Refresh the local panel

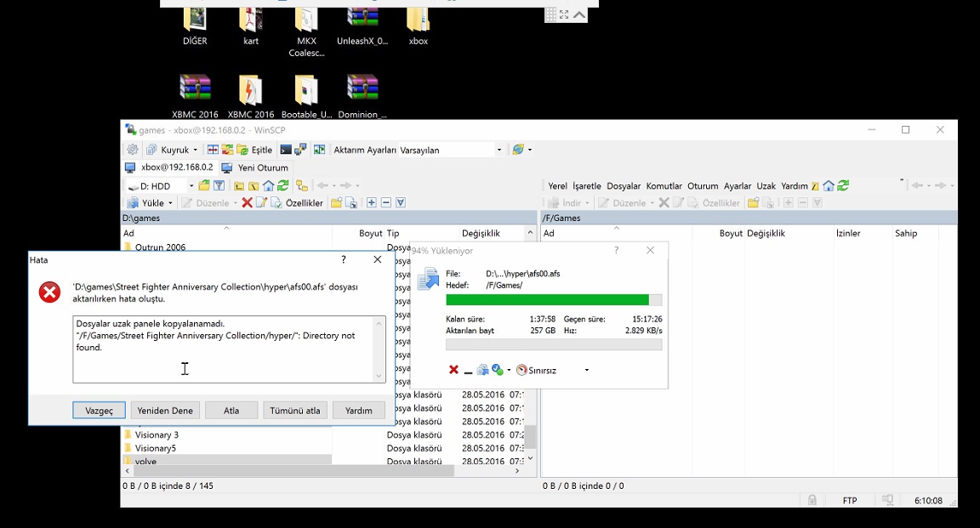(x=283, y=185)
